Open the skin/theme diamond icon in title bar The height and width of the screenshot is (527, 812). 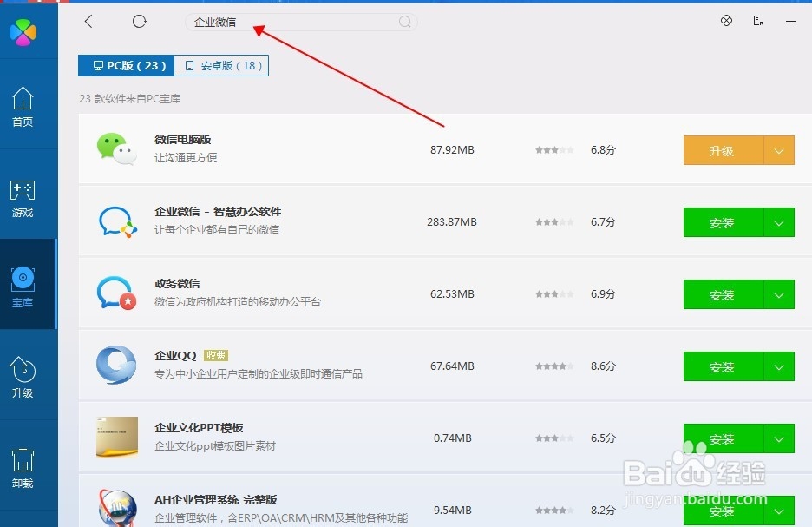pyautogui.click(x=727, y=20)
